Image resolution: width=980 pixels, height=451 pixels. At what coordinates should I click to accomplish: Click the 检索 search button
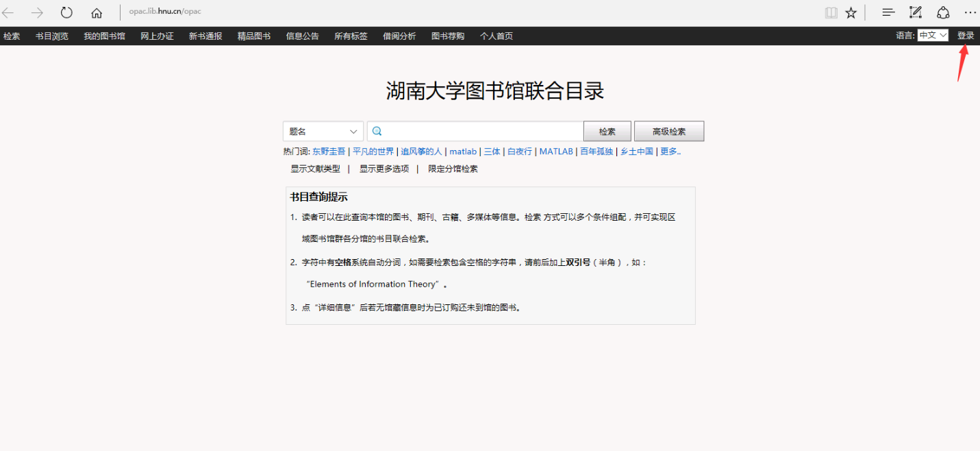pos(607,132)
